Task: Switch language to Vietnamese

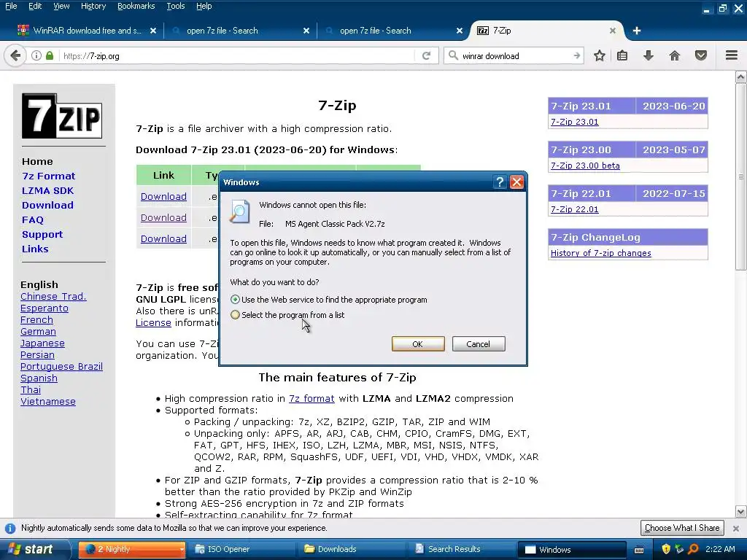Action: pyautogui.click(x=48, y=402)
